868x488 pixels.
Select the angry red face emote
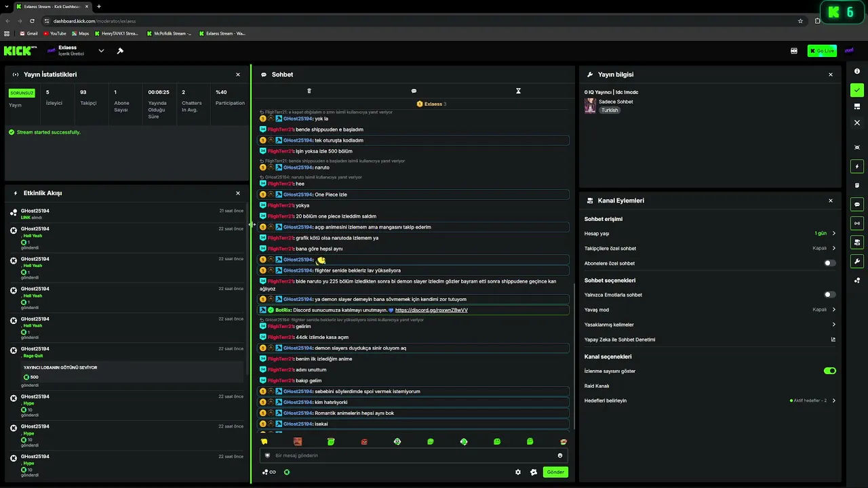point(364,442)
